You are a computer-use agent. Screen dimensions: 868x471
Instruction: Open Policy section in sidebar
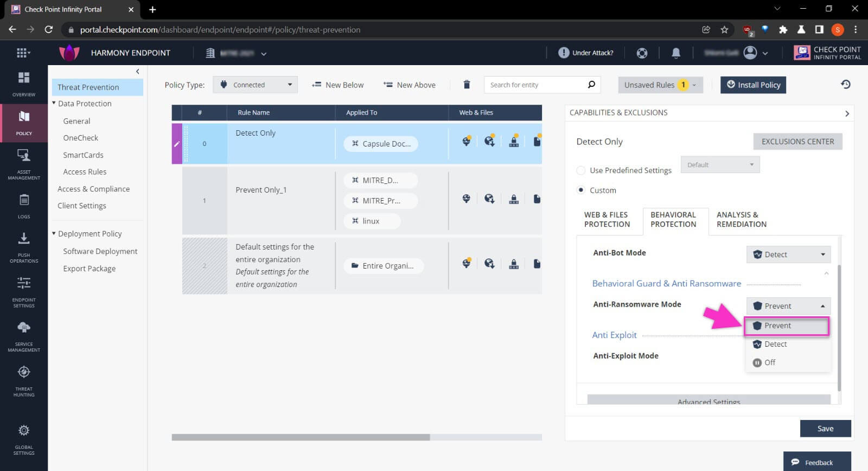click(x=24, y=123)
